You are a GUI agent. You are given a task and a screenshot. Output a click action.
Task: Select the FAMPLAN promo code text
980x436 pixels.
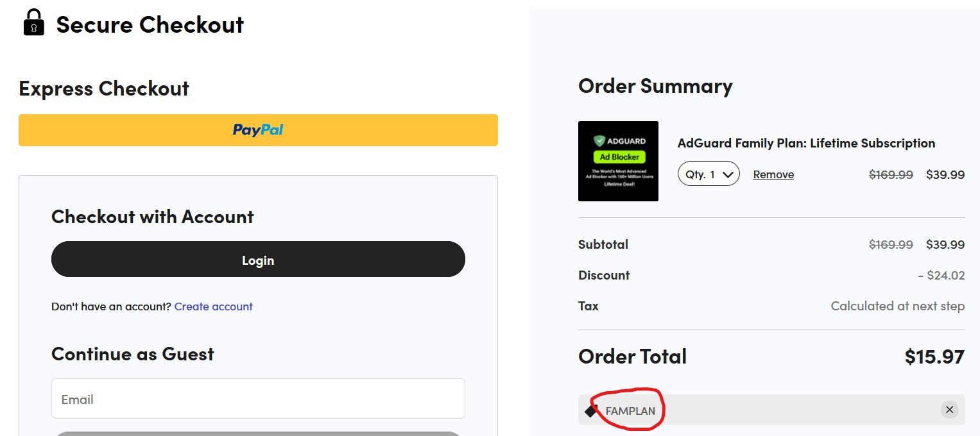pyautogui.click(x=630, y=410)
